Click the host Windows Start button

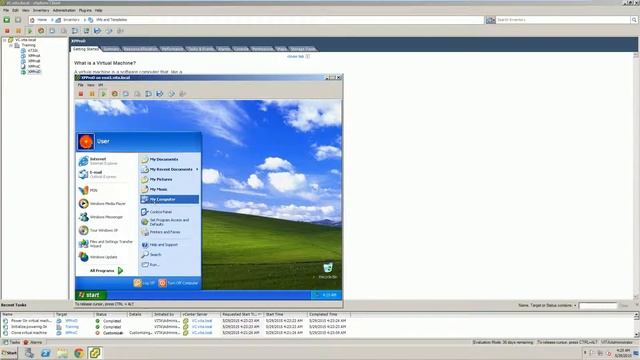coord(9,353)
